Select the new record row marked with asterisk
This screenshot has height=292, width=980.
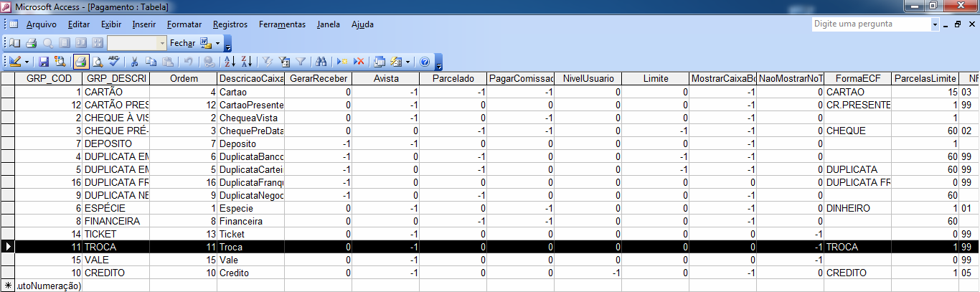(x=8, y=286)
